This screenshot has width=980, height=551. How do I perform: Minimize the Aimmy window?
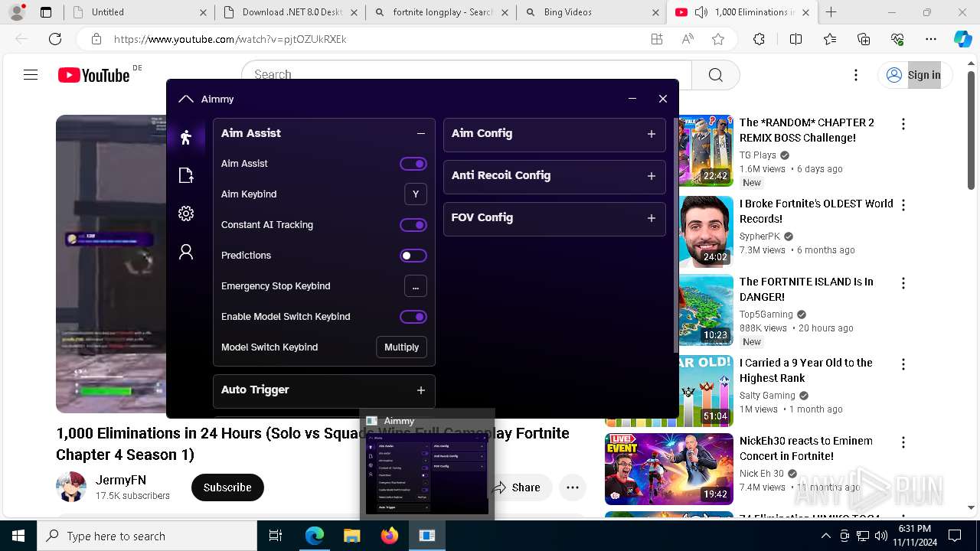pyautogui.click(x=632, y=99)
